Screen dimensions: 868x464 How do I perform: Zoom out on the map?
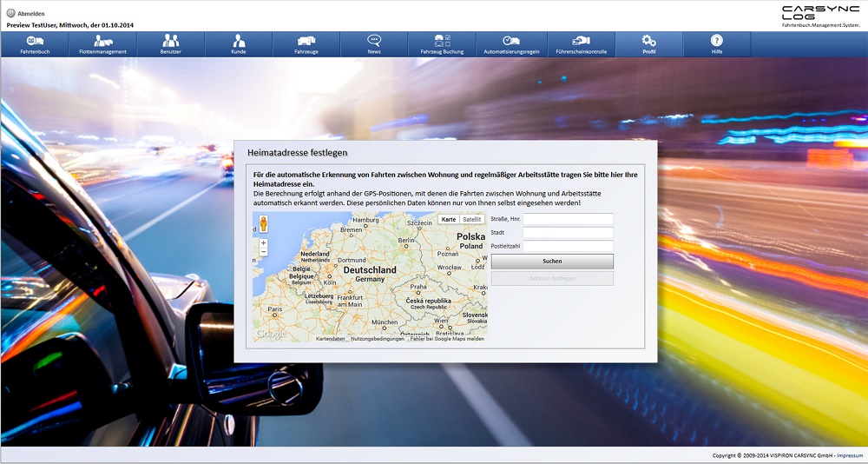coord(264,252)
